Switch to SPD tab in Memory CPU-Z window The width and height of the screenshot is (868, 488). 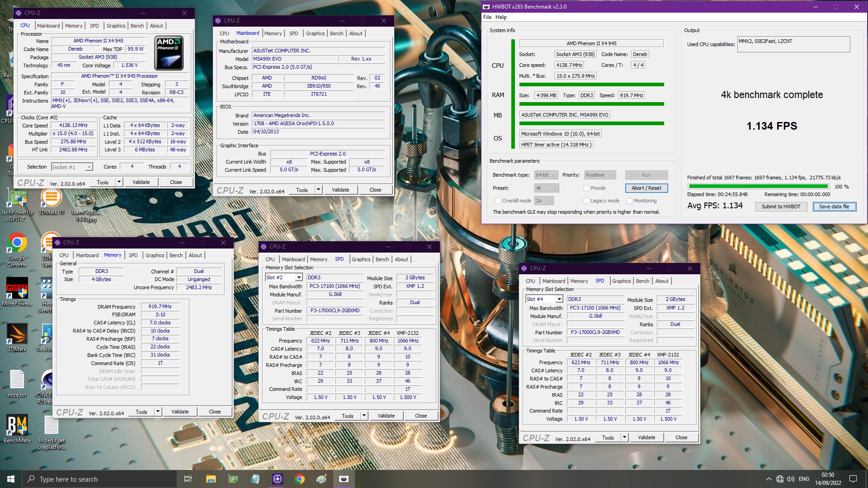tap(133, 255)
